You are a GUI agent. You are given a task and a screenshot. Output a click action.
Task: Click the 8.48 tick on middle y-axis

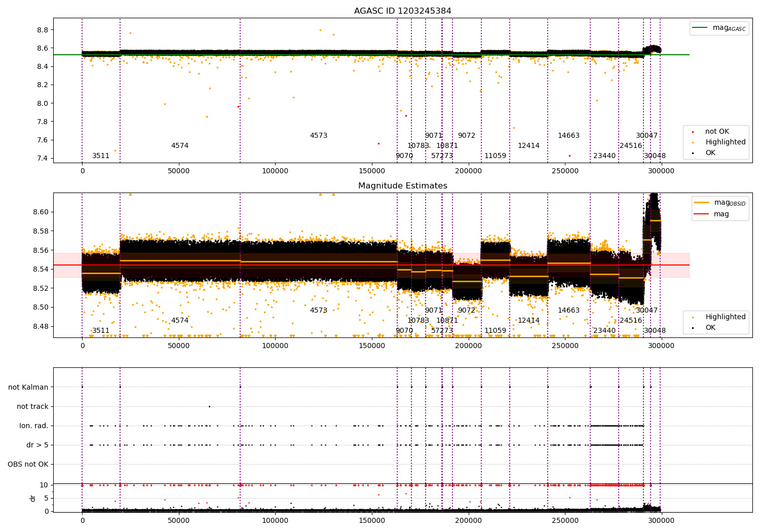(41, 327)
